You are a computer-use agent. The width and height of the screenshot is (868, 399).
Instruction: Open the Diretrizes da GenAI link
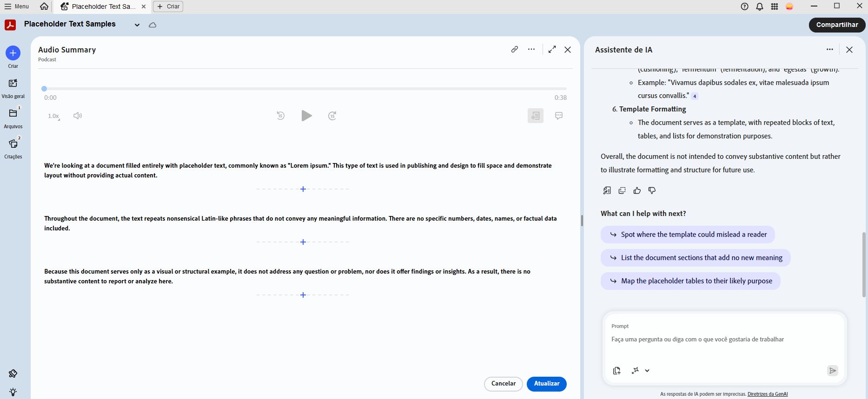(x=768, y=394)
